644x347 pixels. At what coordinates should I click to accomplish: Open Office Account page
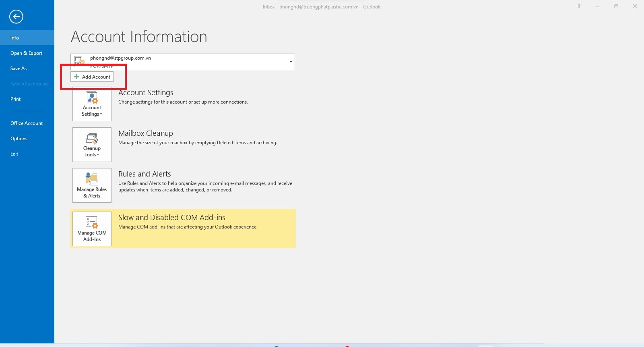coord(27,123)
